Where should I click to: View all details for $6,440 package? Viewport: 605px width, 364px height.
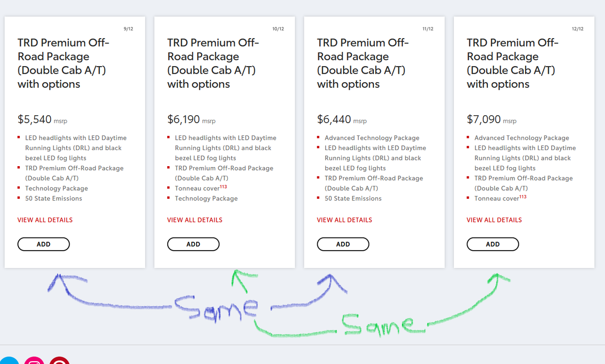pos(345,220)
